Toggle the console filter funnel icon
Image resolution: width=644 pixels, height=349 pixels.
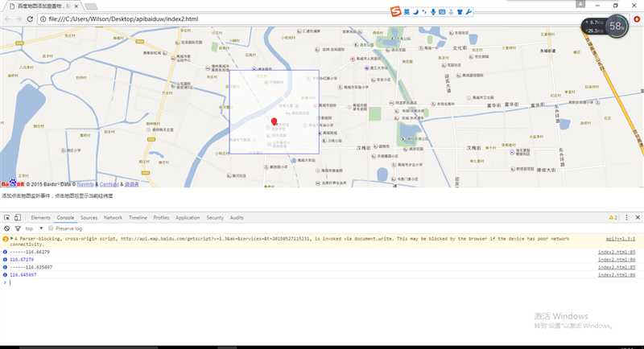coord(18,228)
